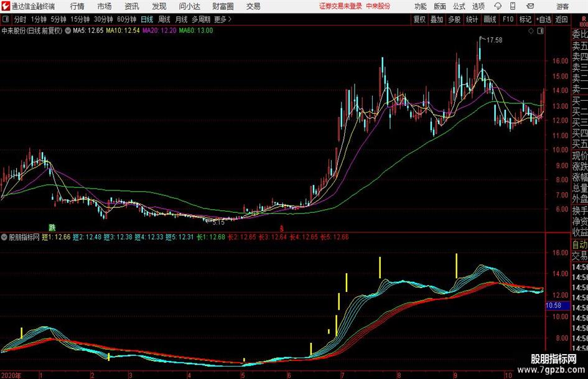
Task: Toggle the left sidebar panel icon
Action: point(5,19)
